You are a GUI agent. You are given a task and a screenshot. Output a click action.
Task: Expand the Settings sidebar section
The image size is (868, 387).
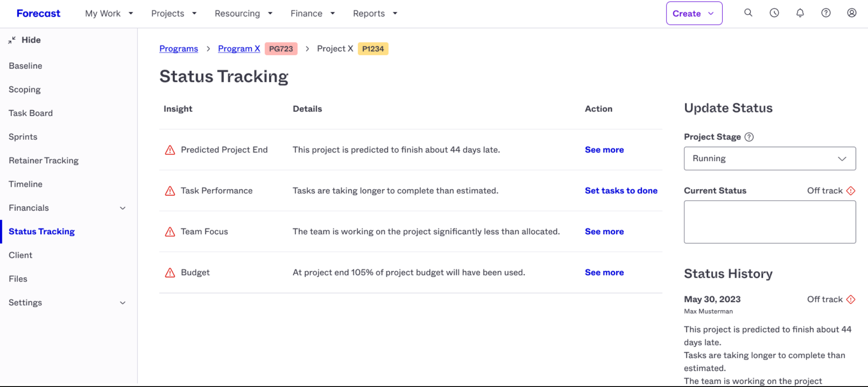point(122,303)
